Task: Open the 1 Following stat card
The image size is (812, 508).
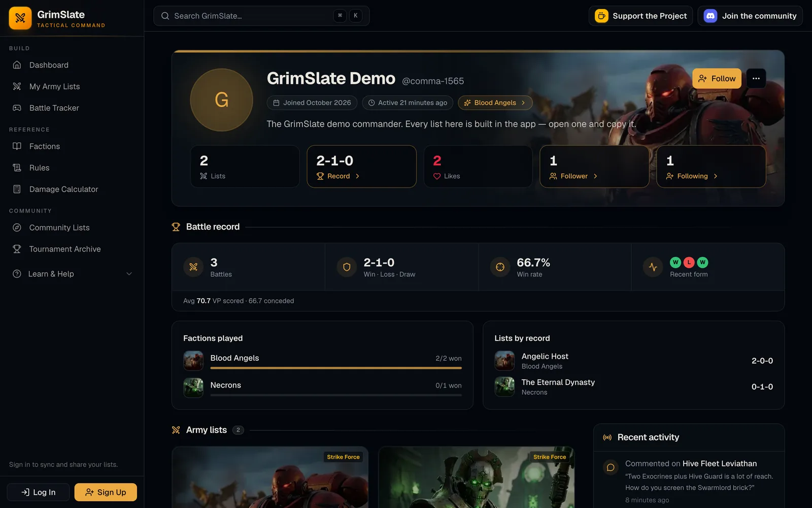Action: tap(711, 167)
